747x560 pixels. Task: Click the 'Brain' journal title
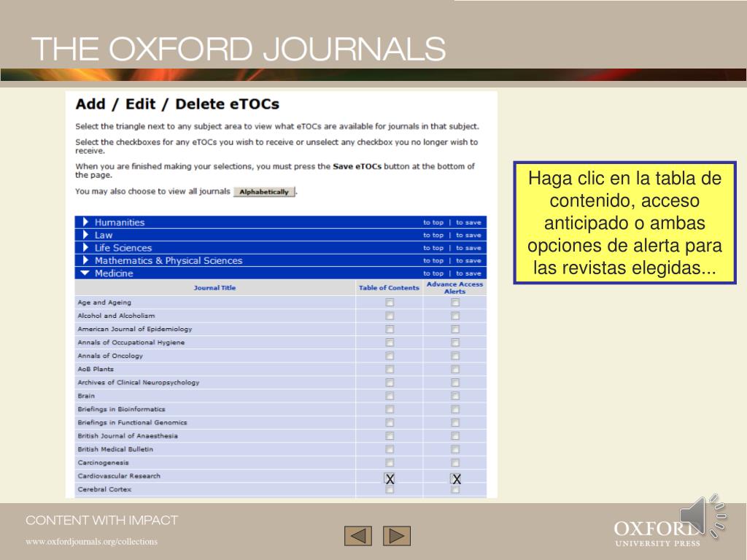click(86, 396)
